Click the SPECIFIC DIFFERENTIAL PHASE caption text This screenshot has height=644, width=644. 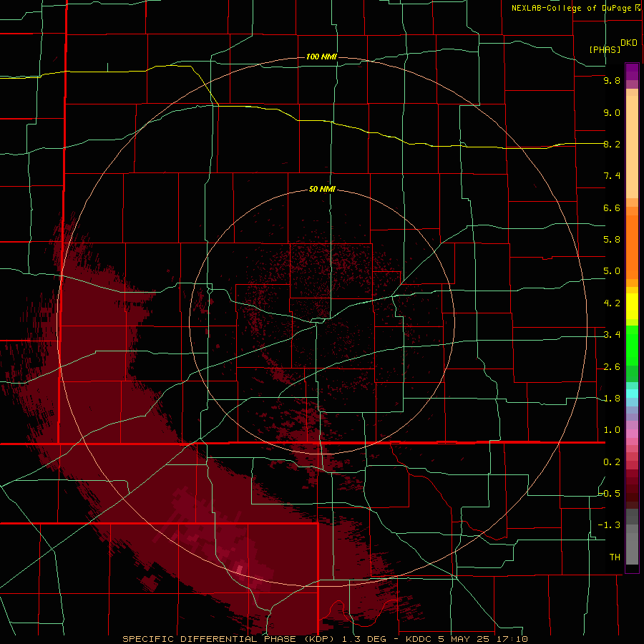pyautogui.click(x=209, y=639)
